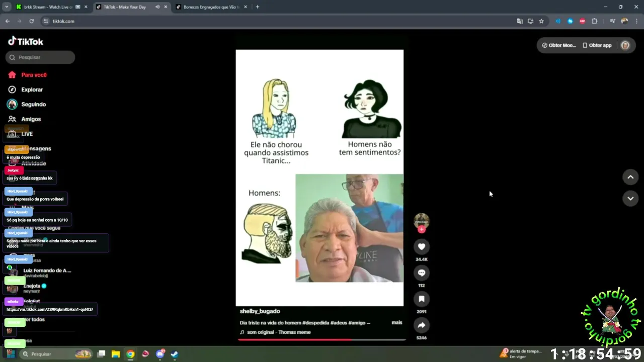Open the Adblock Plus extension

point(583,21)
